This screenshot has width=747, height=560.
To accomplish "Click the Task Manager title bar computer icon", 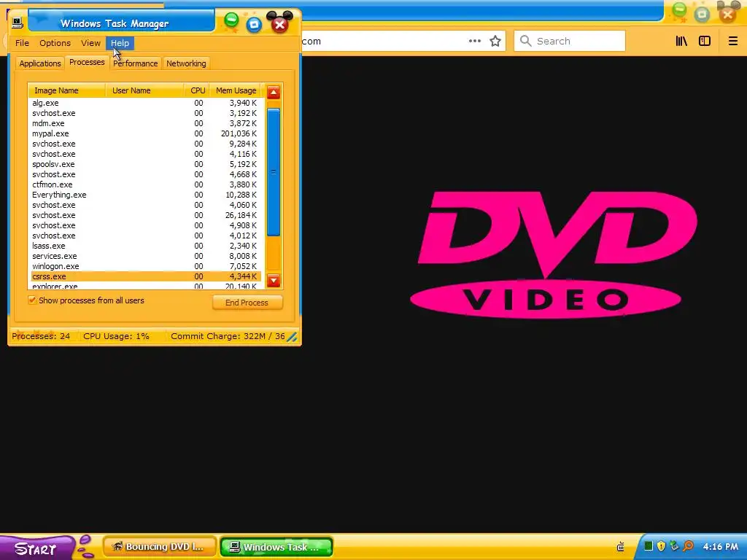I will pos(18,23).
